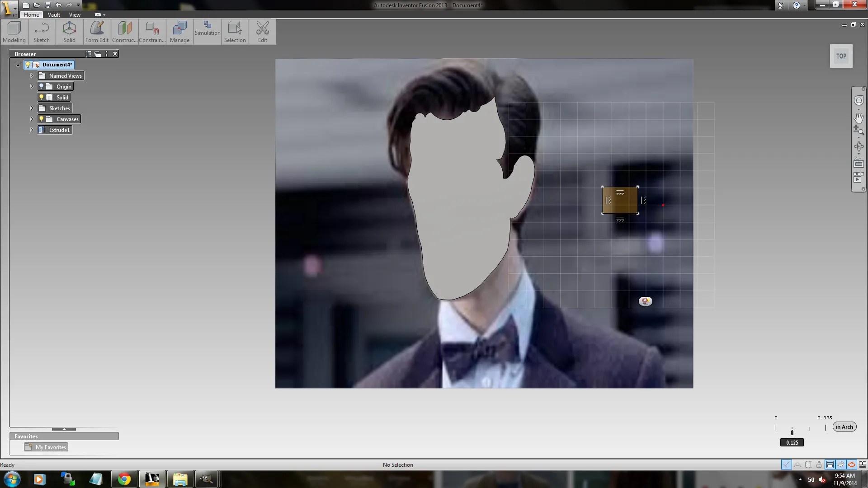This screenshot has width=868, height=488.
Task: Click the in Arch units button
Action: click(x=844, y=427)
